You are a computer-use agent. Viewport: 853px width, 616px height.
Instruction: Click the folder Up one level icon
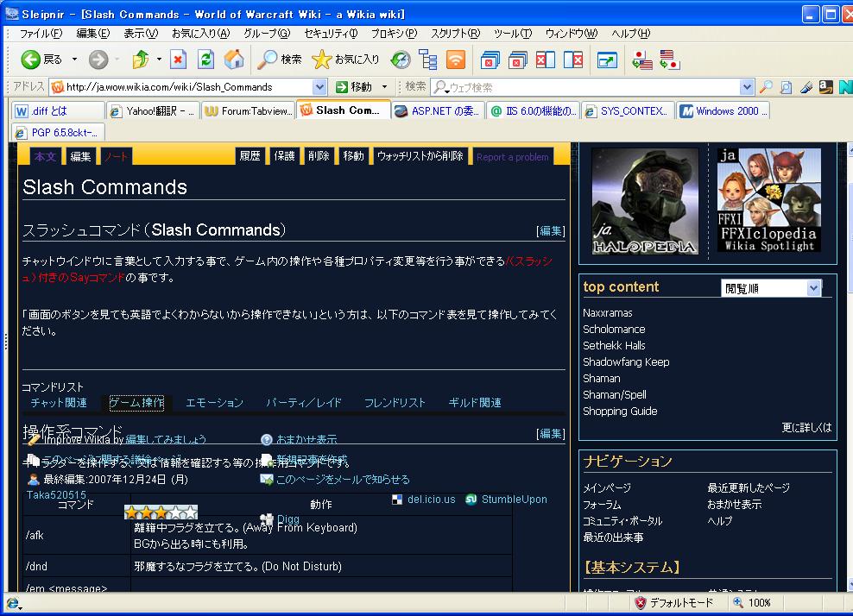[141, 60]
